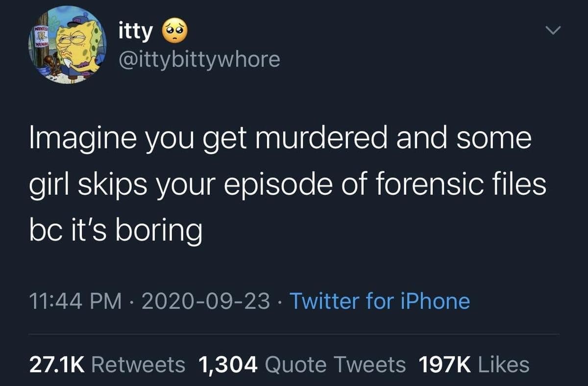The width and height of the screenshot is (588, 386).
Task: Click the pleading face emoji beside itty
Action: [x=172, y=33]
